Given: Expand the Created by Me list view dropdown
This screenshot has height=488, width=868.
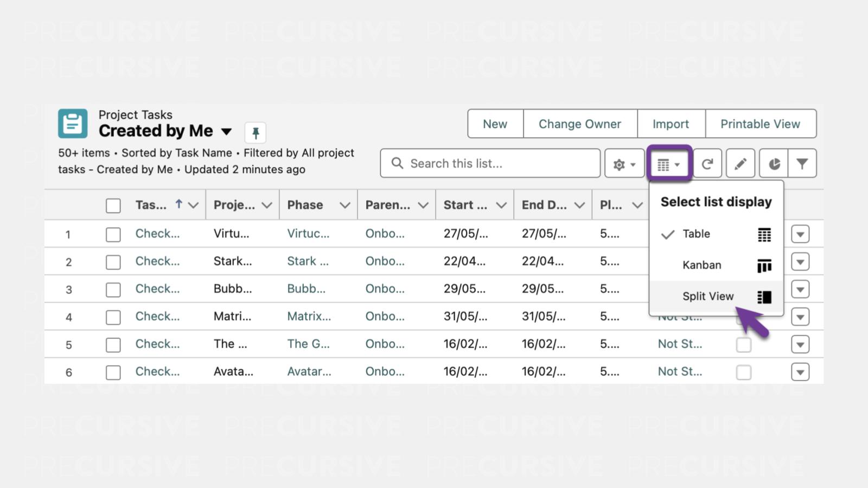Looking at the screenshot, I should (227, 131).
